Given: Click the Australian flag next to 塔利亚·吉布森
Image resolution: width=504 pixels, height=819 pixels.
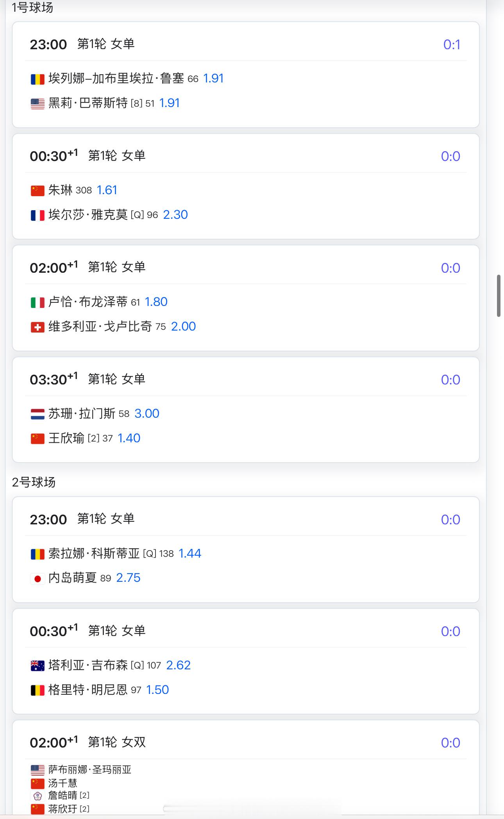Looking at the screenshot, I should [38, 666].
